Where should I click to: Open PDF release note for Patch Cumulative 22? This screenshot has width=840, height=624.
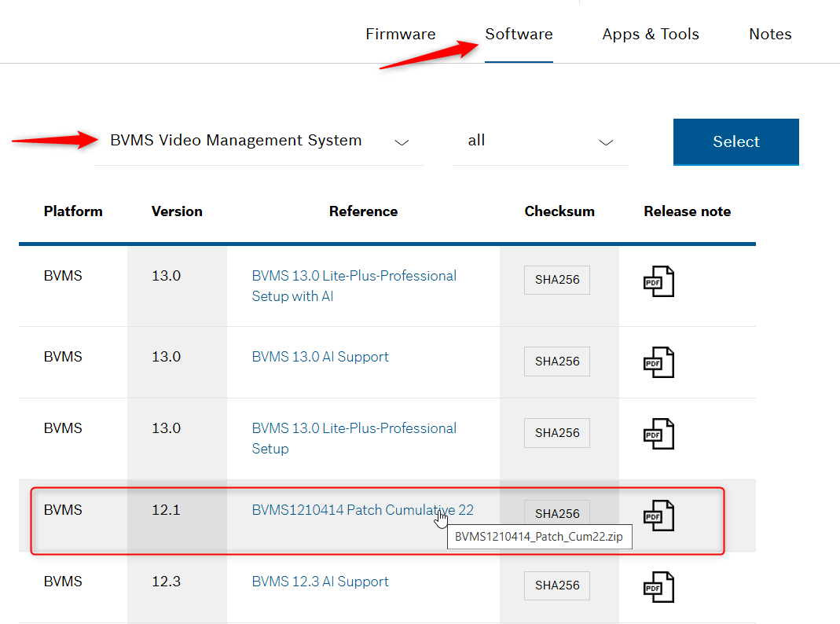[x=658, y=515]
